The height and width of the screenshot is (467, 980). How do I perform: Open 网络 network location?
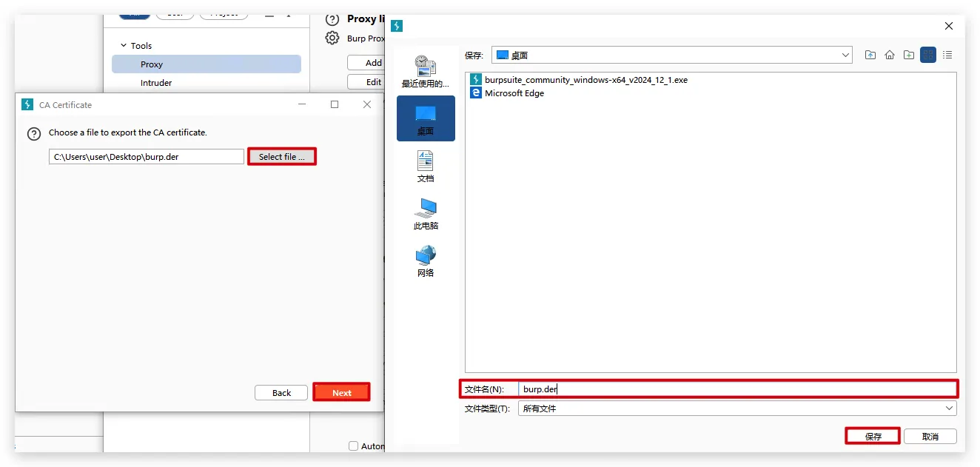tap(426, 261)
